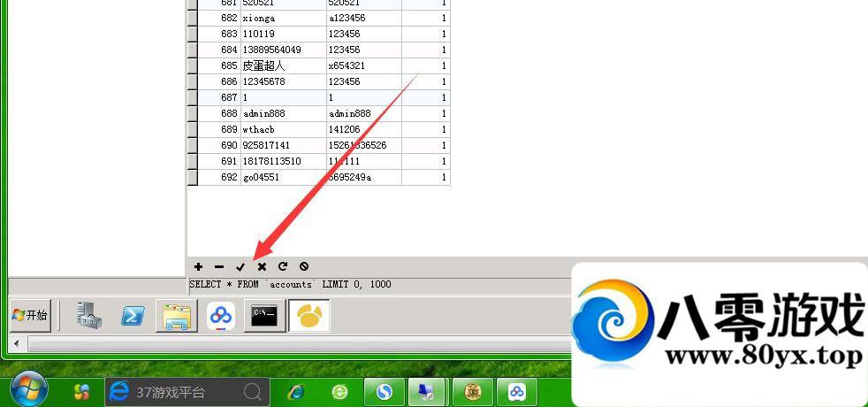Open Baidu Netdisk on the host taskbar

517,392
